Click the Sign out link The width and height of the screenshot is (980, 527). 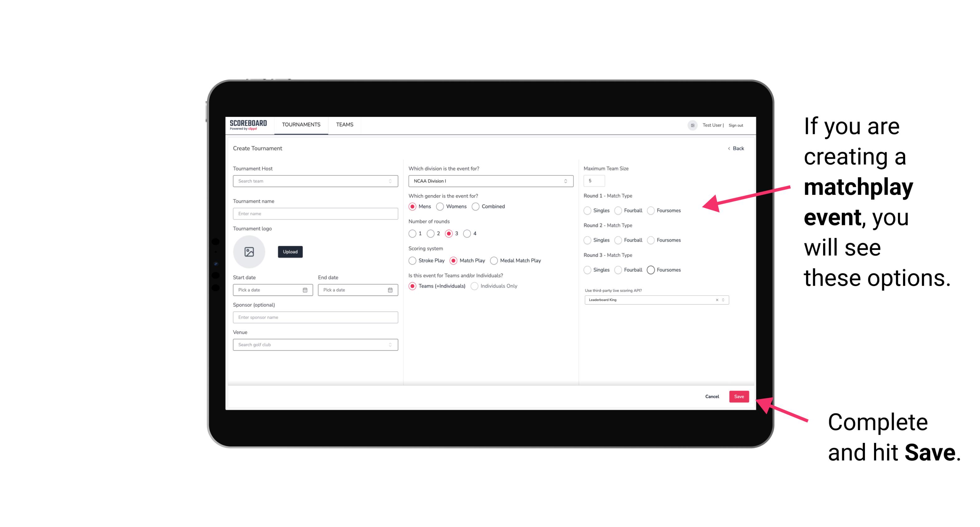click(x=735, y=125)
